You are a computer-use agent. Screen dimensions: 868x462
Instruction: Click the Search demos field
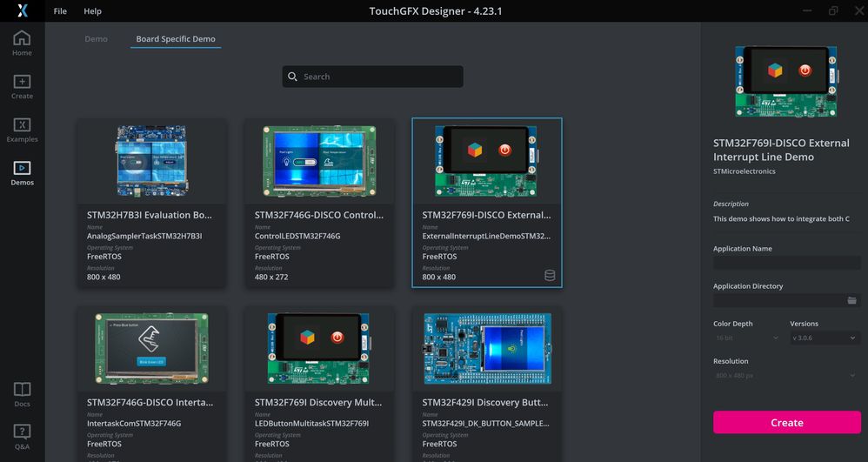click(372, 77)
